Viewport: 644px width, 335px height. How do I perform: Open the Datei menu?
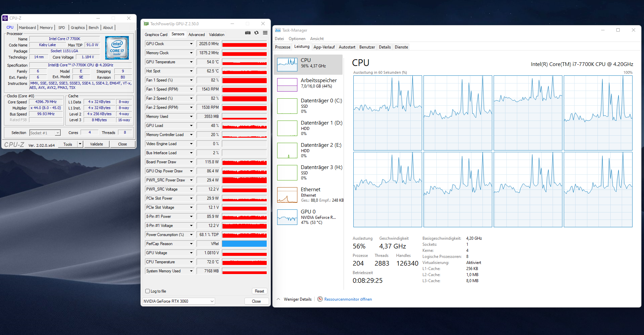tap(279, 39)
